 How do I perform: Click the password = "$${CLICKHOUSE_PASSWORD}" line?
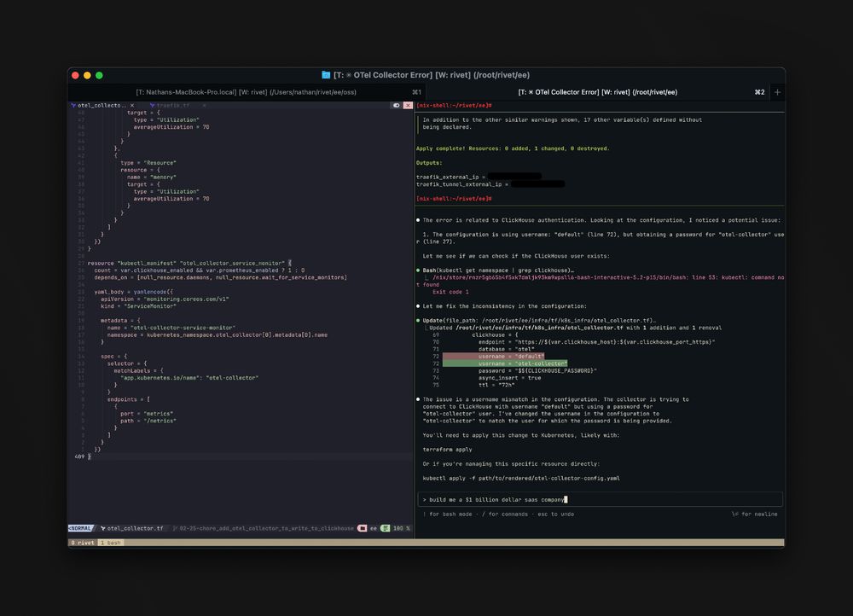click(537, 370)
